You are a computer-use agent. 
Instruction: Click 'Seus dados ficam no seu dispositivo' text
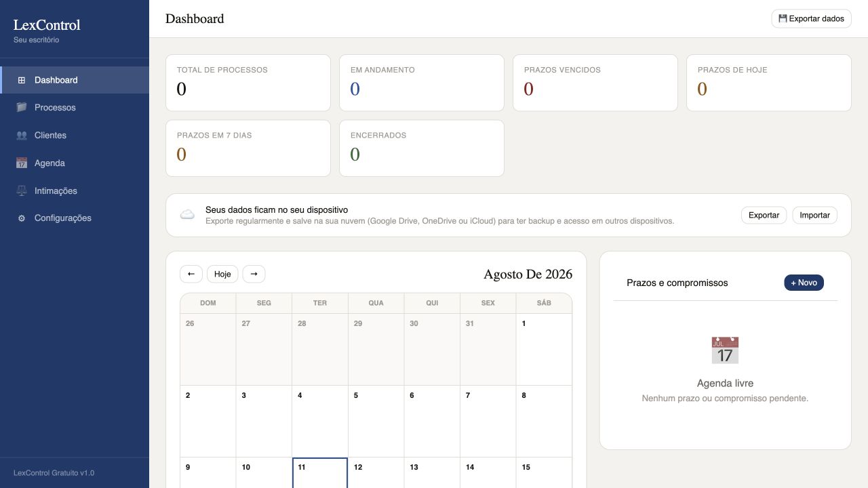(277, 210)
